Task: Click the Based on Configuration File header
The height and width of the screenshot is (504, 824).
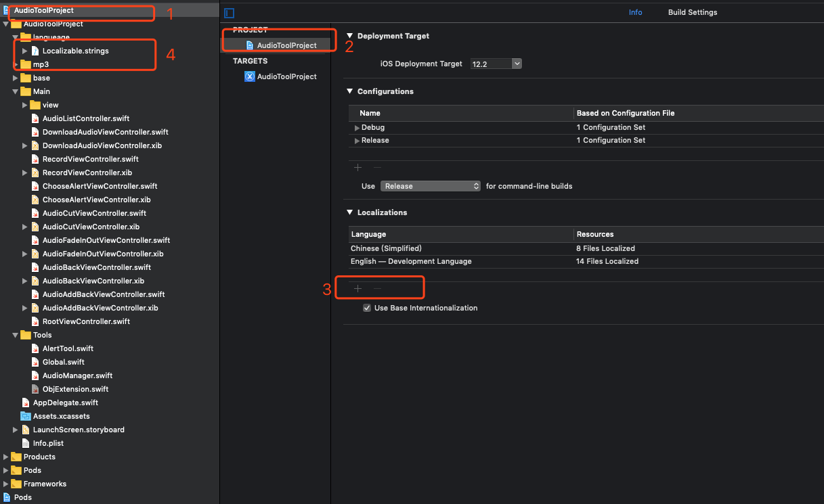Action: [626, 113]
